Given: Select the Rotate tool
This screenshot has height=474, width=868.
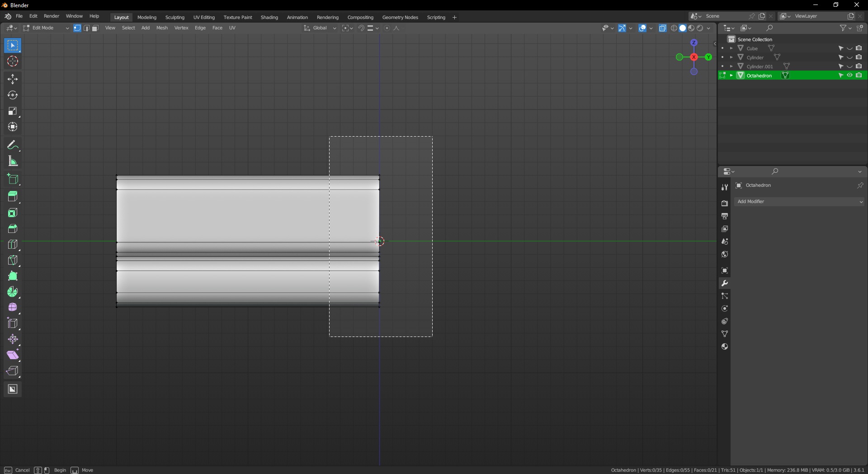Looking at the screenshot, I should click(13, 95).
